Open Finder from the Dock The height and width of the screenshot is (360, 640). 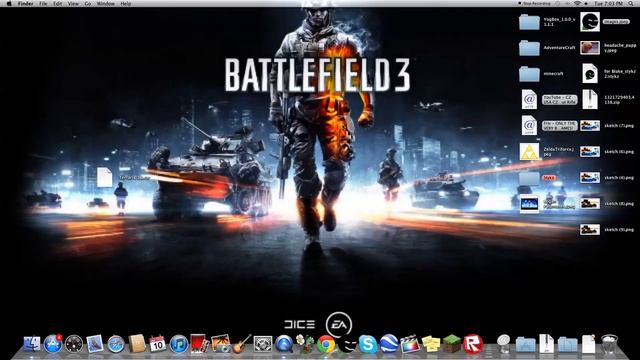32,344
